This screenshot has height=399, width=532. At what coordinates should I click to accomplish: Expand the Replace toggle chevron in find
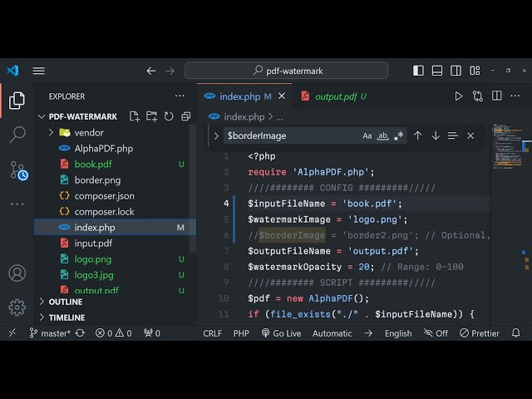pos(216,135)
